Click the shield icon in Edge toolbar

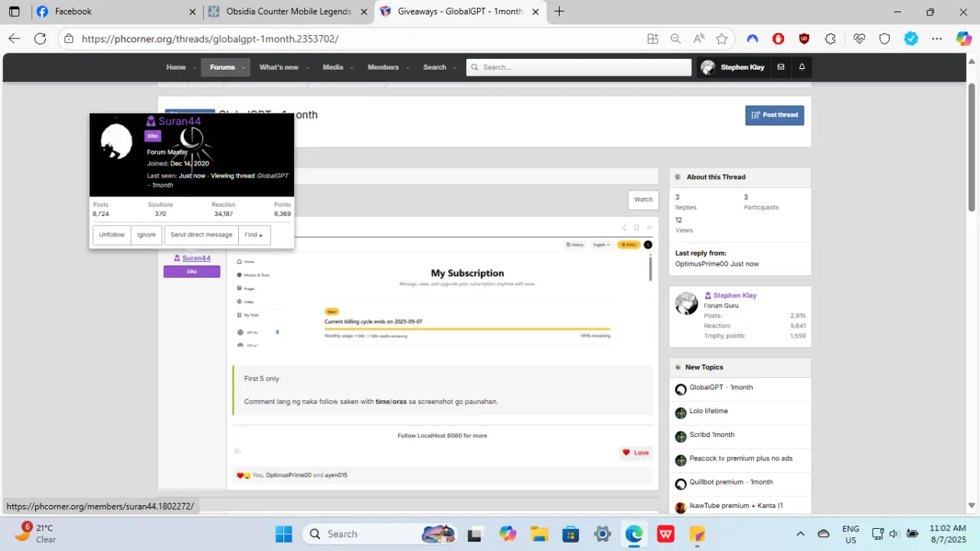pos(884,38)
